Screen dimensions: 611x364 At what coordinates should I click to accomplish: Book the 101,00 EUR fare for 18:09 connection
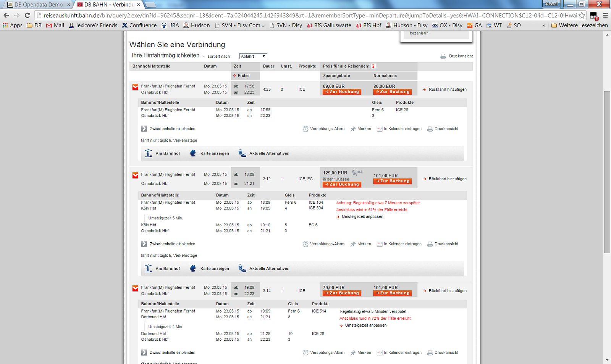393,181
